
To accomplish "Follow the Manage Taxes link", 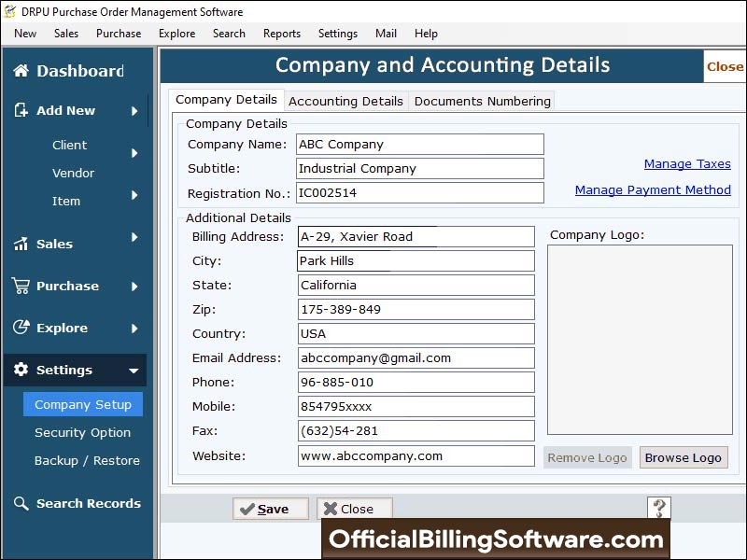I will (x=687, y=164).
